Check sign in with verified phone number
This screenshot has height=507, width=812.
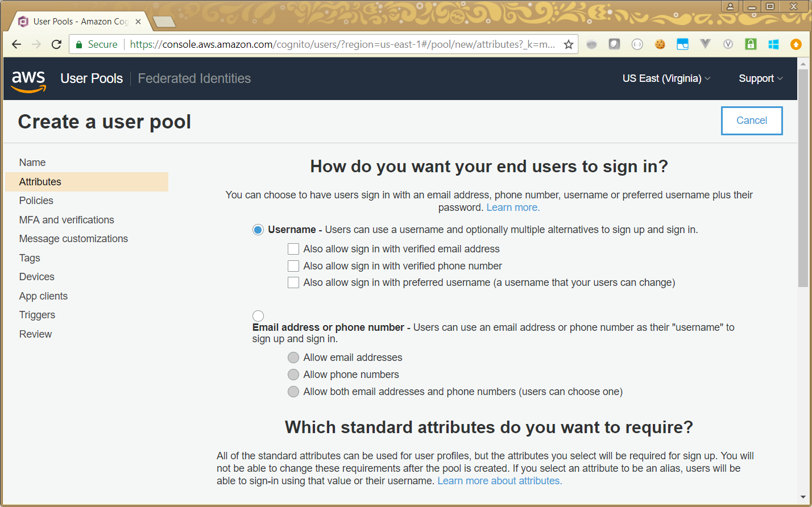[293, 266]
